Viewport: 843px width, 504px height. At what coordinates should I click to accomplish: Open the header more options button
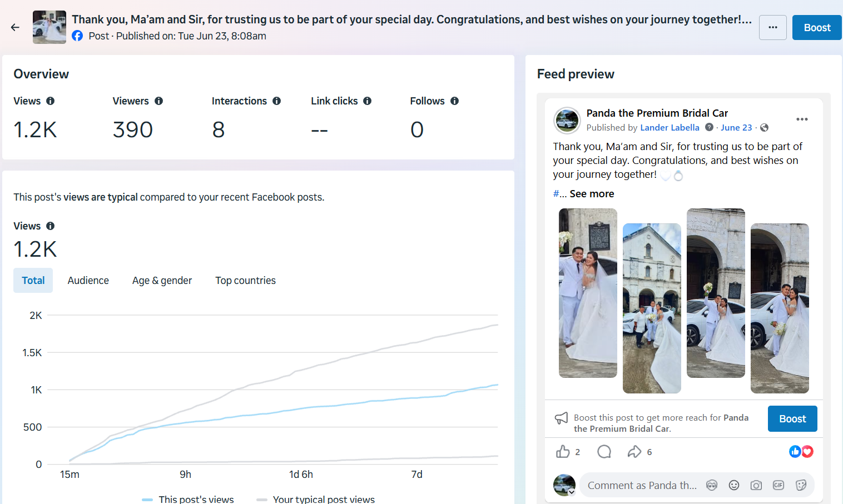[x=773, y=27]
